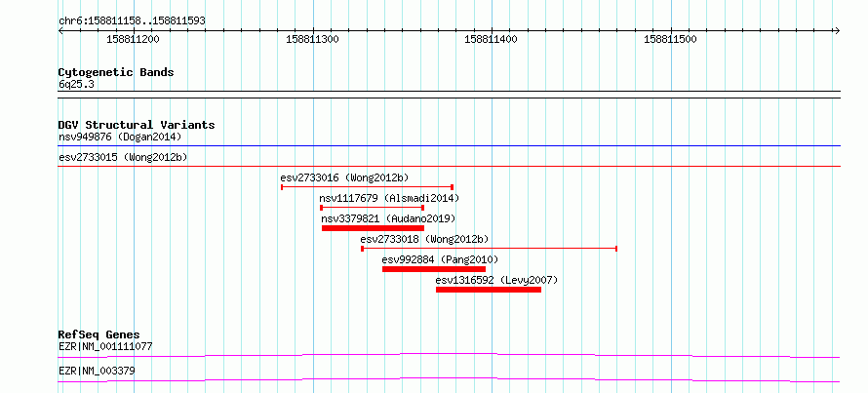
Task: Click the 158811300 ruler coordinate
Action: 312,39
